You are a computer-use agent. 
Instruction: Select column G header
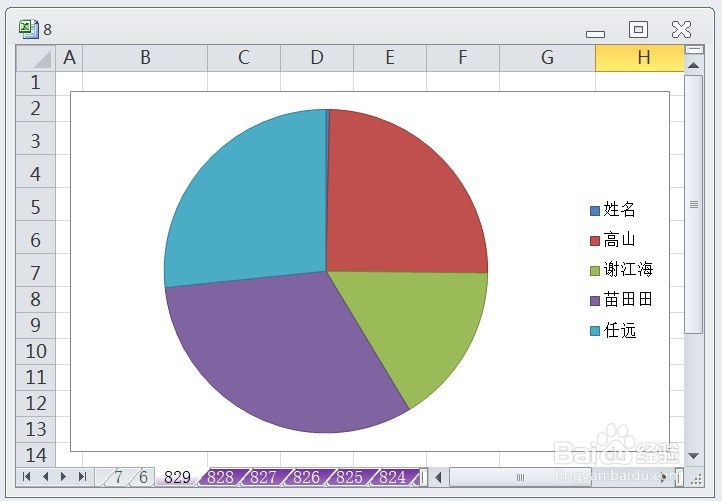tap(547, 58)
